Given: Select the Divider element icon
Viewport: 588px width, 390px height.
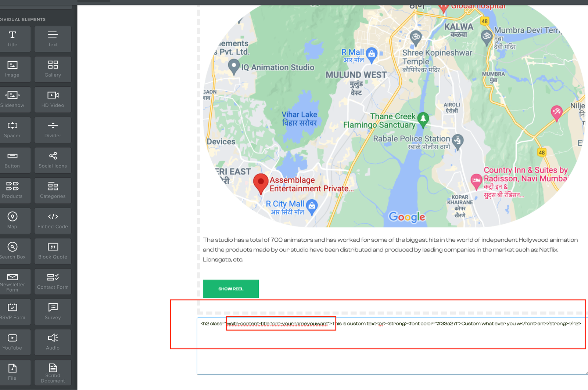Looking at the screenshot, I should click(x=53, y=130).
